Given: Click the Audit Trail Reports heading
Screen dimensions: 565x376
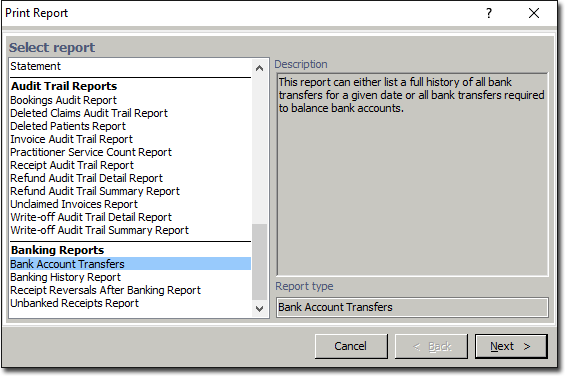Looking at the screenshot, I should click(64, 86).
